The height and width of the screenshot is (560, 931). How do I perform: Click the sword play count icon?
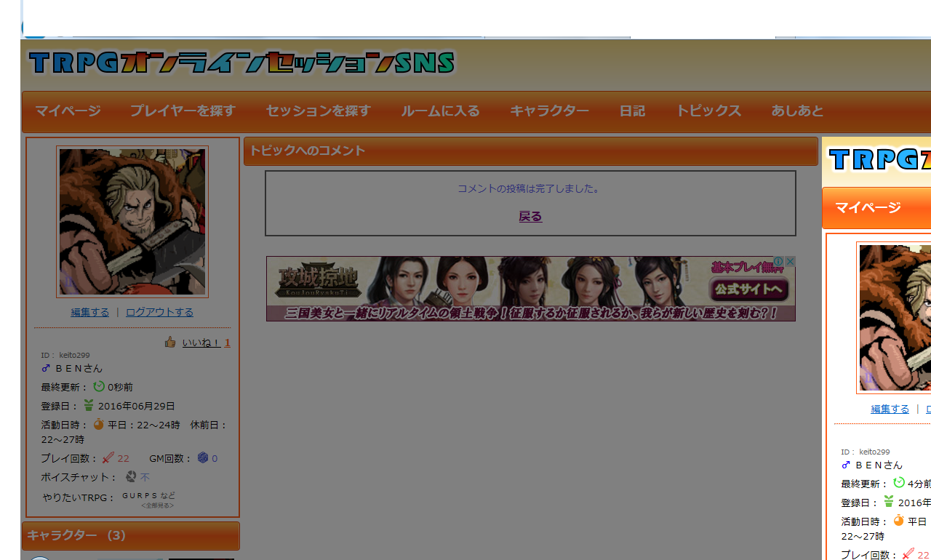click(108, 457)
